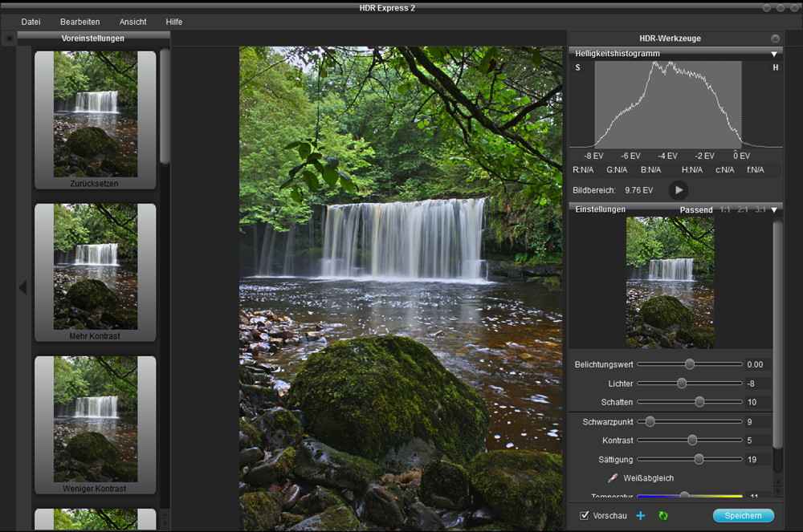Viewport: 803px width, 532px height.
Task: Click the Weißabgleich label
Action: [648, 478]
